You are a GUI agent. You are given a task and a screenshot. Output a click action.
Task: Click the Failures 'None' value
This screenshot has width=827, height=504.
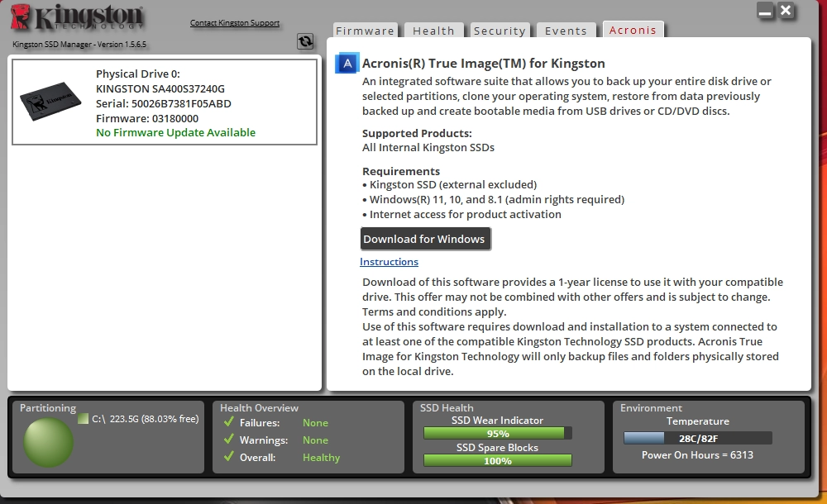315,423
